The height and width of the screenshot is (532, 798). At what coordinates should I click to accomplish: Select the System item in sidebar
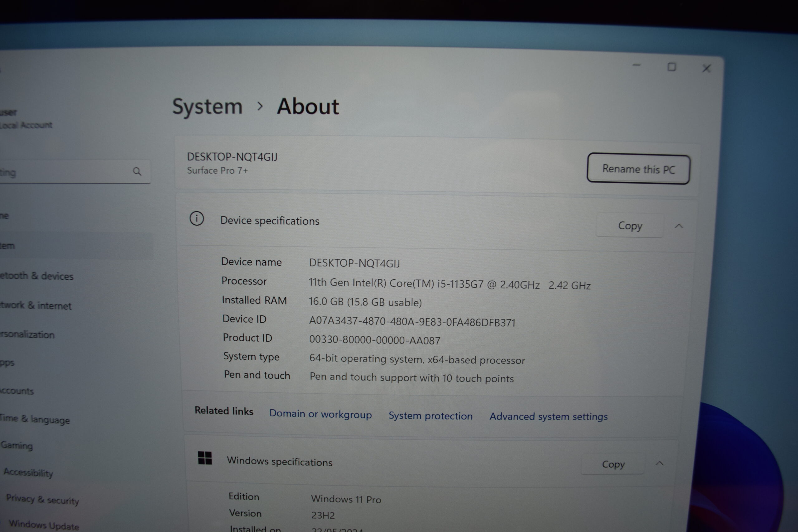pyautogui.click(x=76, y=246)
